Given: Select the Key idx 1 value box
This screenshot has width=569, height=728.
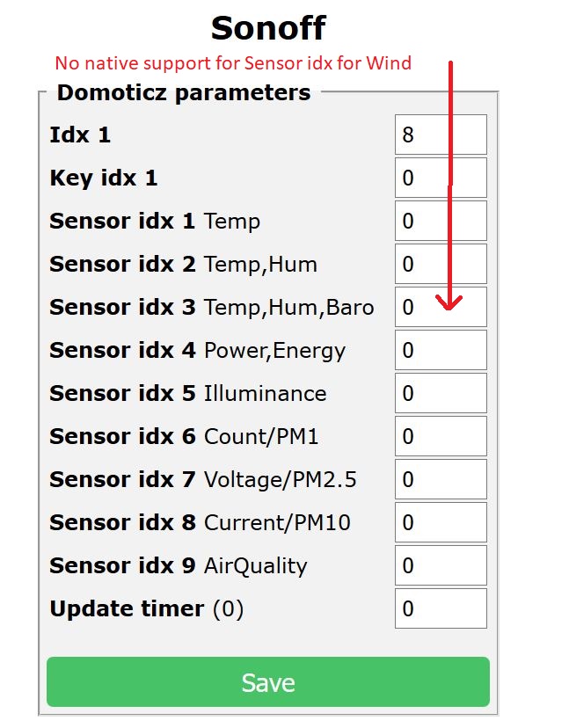Looking at the screenshot, I should tap(440, 178).
